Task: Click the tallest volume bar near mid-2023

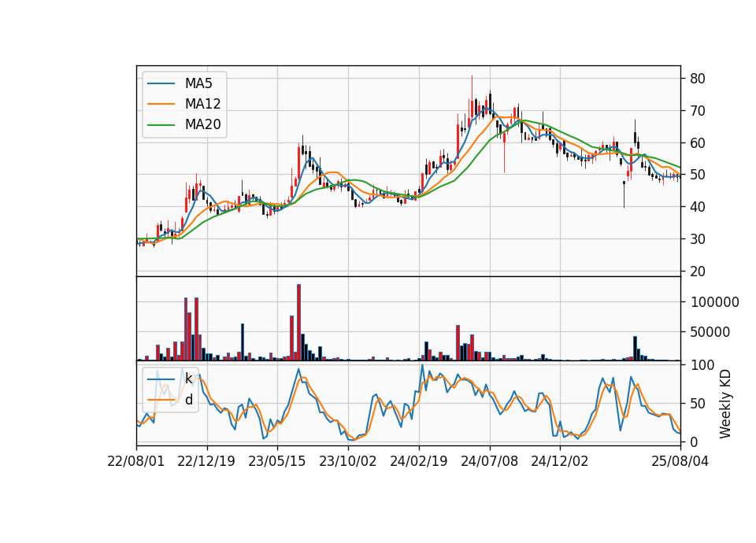Action: [299, 323]
